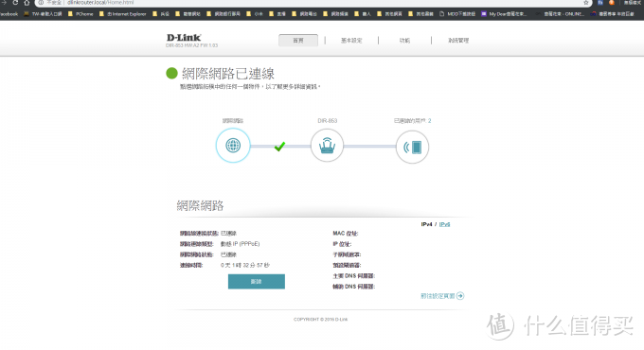Viewport: 644px width, 350px height.
Task: Open the Internet Explorer bookmarks folder
Action: click(122, 14)
